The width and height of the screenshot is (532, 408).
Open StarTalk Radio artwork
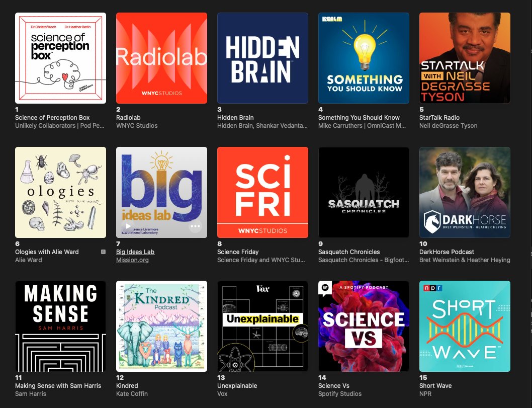[x=465, y=58]
